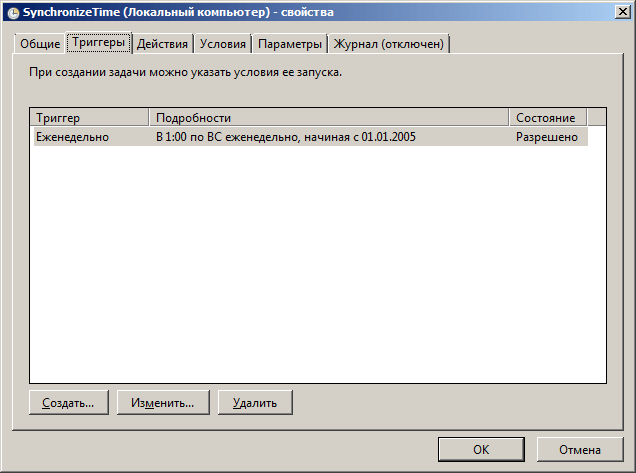
Task: Select the Триггеры tab
Action: 99,43
